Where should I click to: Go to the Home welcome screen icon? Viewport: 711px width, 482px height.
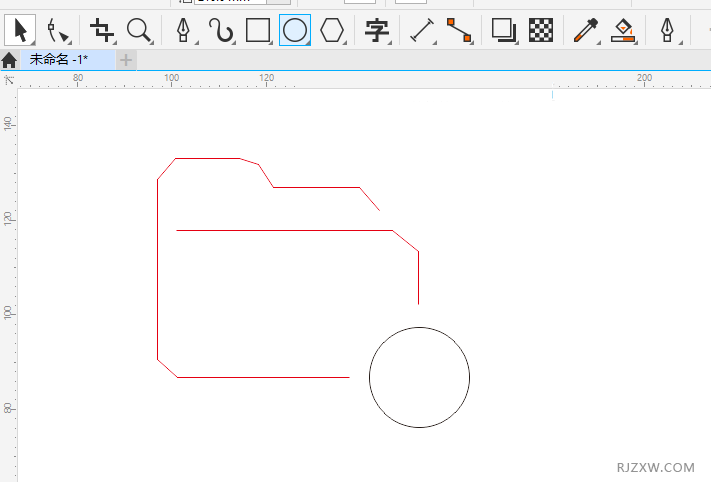pyautogui.click(x=9, y=60)
